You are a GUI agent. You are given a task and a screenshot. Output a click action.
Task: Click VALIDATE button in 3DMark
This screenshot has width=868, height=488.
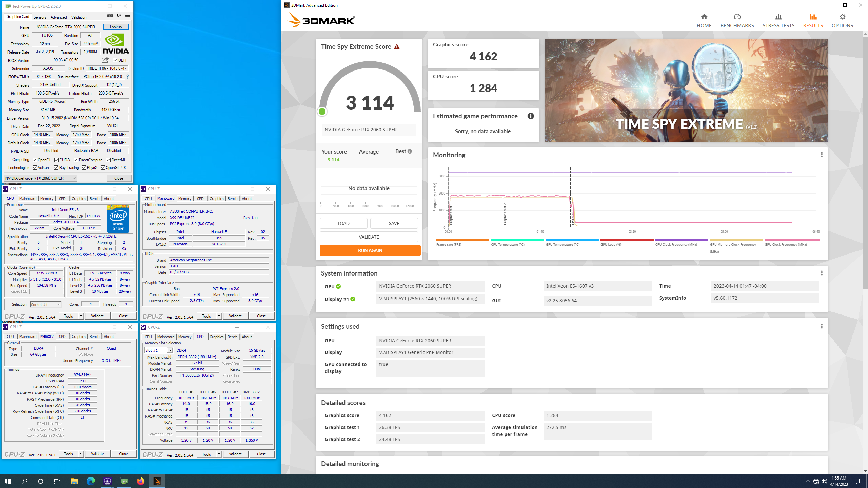tap(369, 237)
